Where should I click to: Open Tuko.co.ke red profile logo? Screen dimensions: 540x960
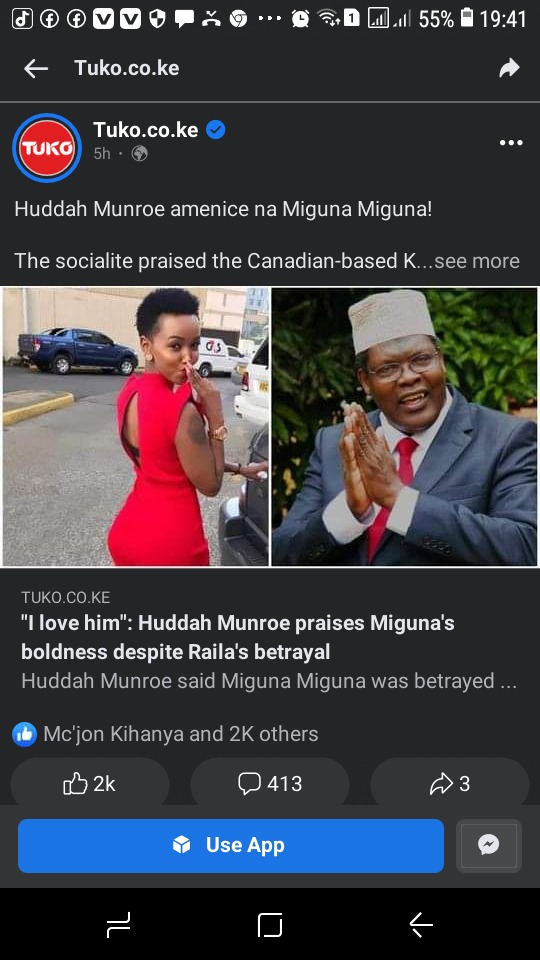(47, 148)
